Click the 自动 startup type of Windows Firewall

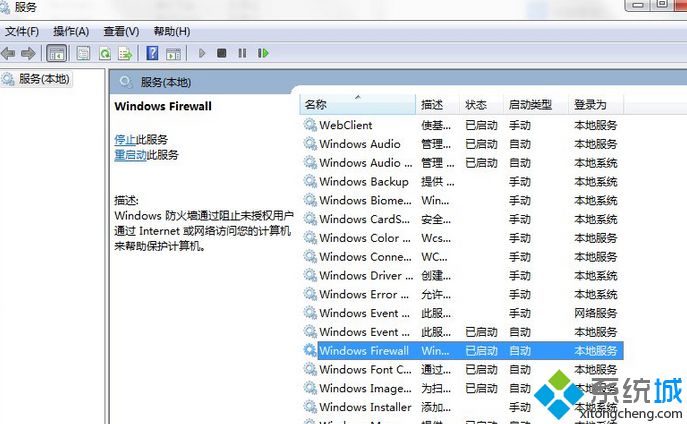tap(520, 351)
